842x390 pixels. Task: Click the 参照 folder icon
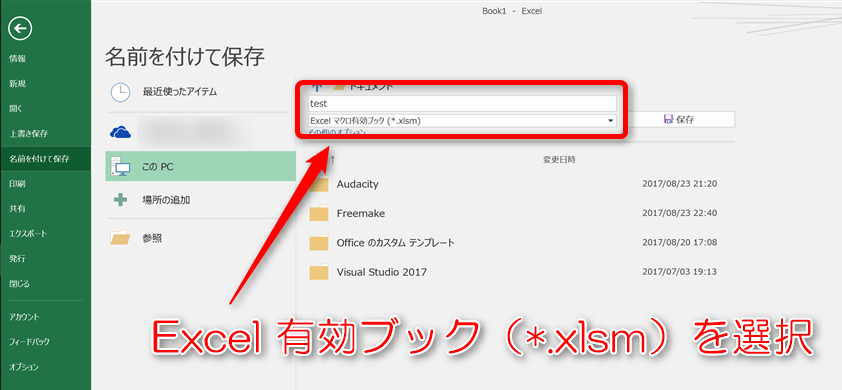click(120, 237)
